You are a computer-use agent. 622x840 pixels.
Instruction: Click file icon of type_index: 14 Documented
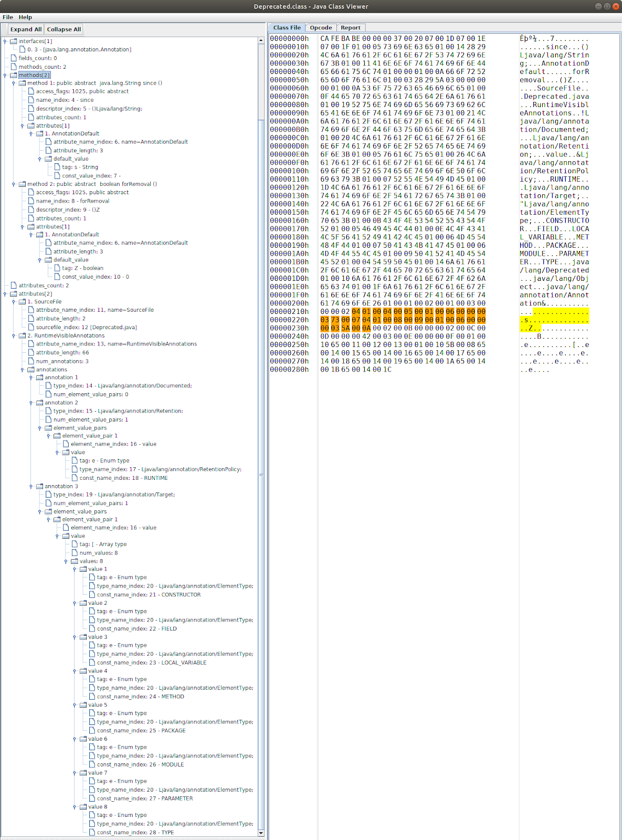48,385
